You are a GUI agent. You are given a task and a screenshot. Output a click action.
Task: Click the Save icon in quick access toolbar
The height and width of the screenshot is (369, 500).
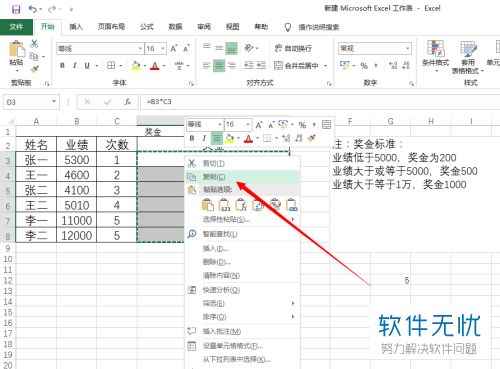pos(15,9)
